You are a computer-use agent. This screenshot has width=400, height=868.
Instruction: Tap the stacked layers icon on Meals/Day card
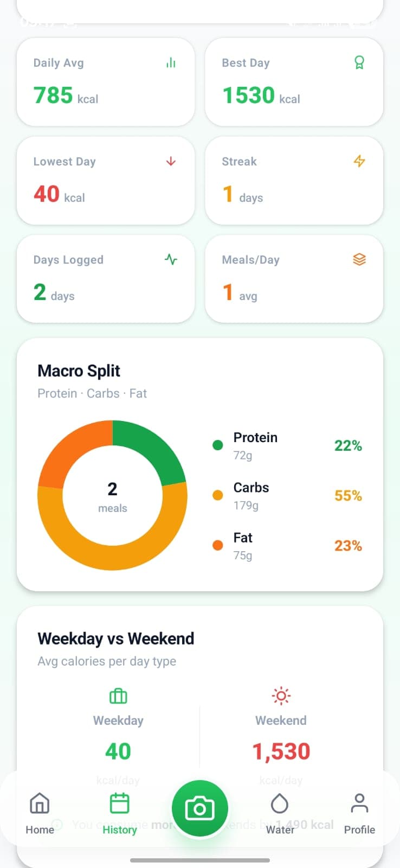point(359,259)
